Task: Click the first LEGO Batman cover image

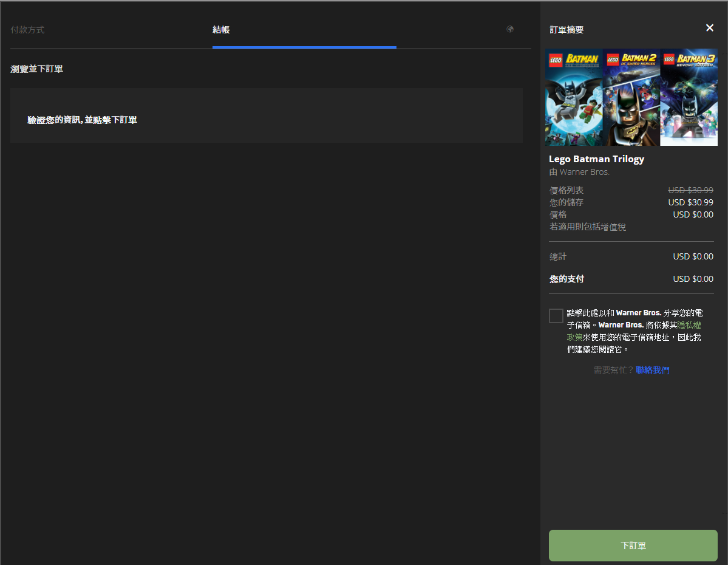Action: (574, 97)
